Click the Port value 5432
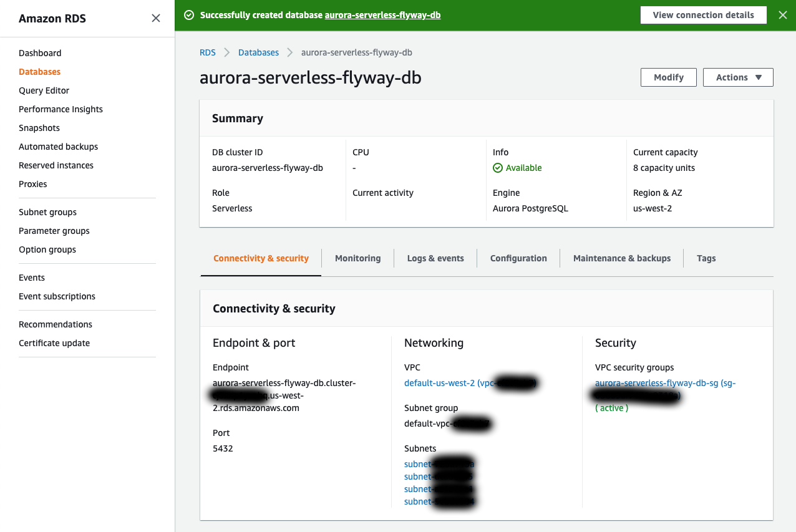The width and height of the screenshot is (796, 532). [x=223, y=448]
